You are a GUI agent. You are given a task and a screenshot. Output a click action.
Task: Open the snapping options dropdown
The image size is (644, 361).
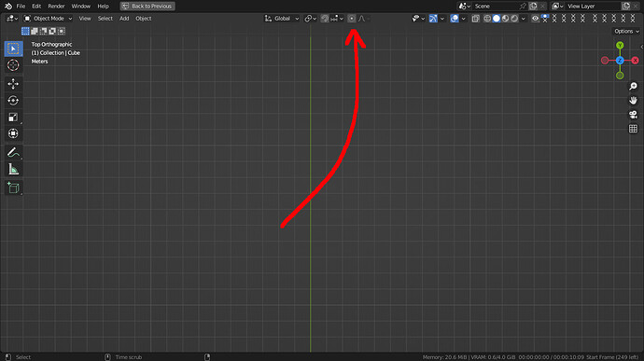(337, 19)
